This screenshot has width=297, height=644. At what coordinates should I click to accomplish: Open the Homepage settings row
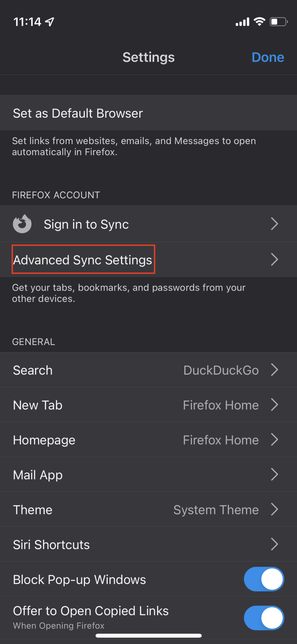(148, 440)
